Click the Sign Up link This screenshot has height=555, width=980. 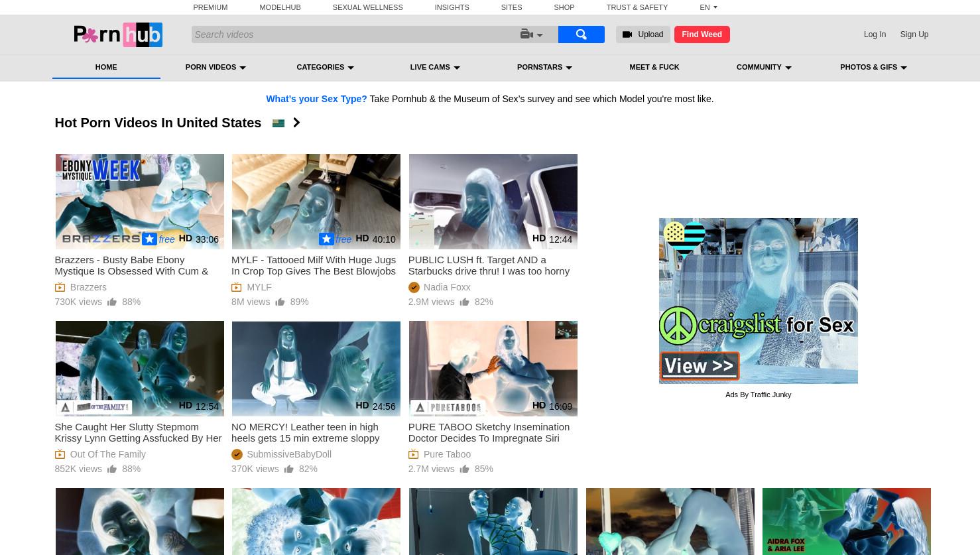point(914,34)
